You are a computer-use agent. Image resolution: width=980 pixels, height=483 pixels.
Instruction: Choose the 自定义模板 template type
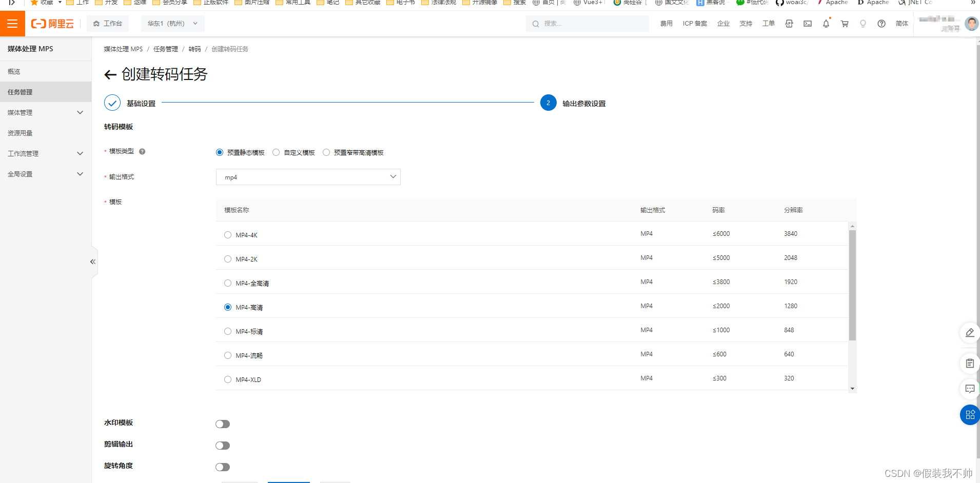[x=276, y=152]
